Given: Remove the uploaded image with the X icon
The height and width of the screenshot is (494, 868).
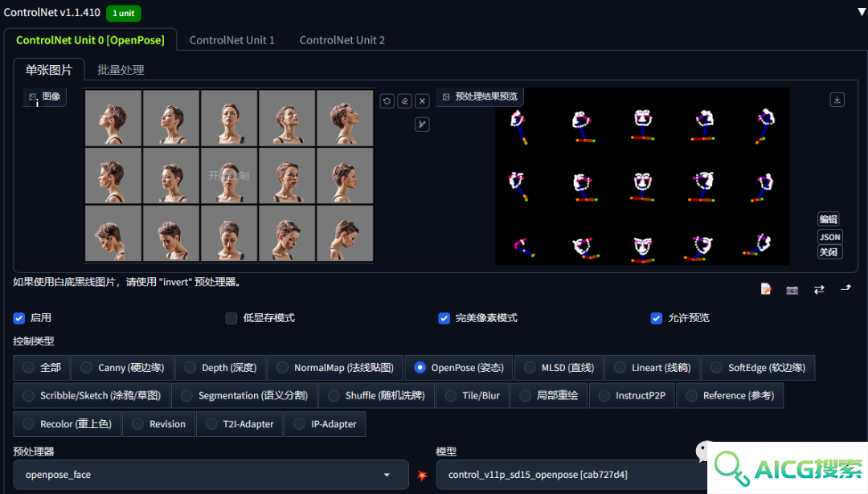Looking at the screenshot, I should pos(423,100).
